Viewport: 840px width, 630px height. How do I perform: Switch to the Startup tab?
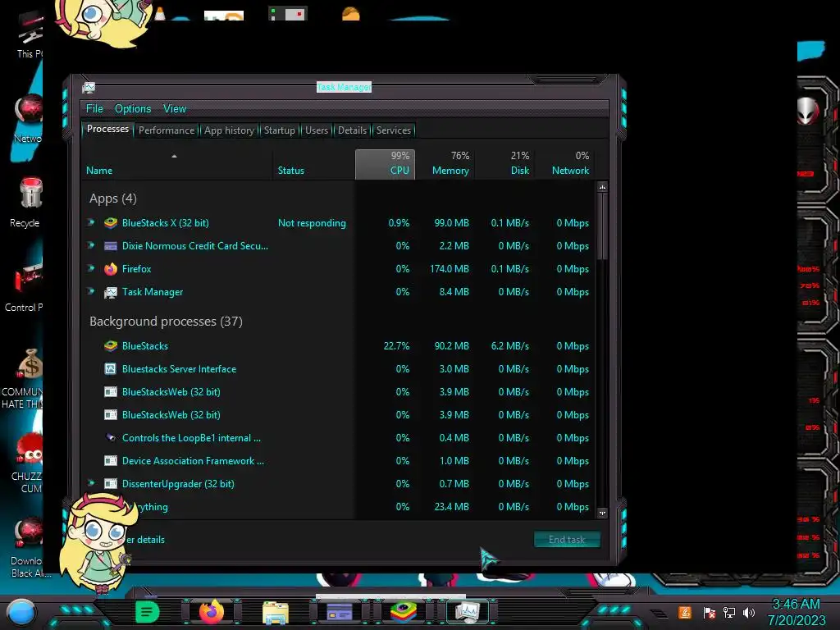coord(279,130)
